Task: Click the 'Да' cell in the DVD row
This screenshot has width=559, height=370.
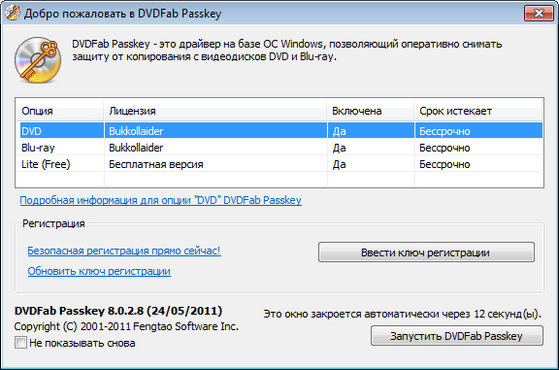Action: tap(339, 131)
